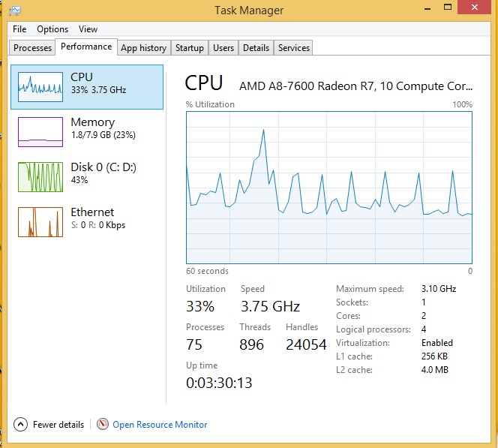Screen dimensions: 498x448
Task: Switch to the Startup tab
Action: pyautogui.click(x=190, y=48)
